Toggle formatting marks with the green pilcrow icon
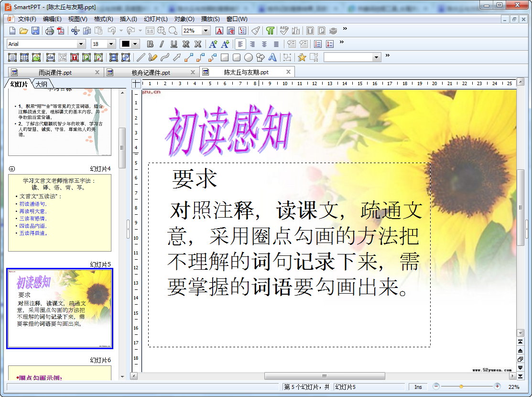The image size is (532, 397). click(x=270, y=31)
